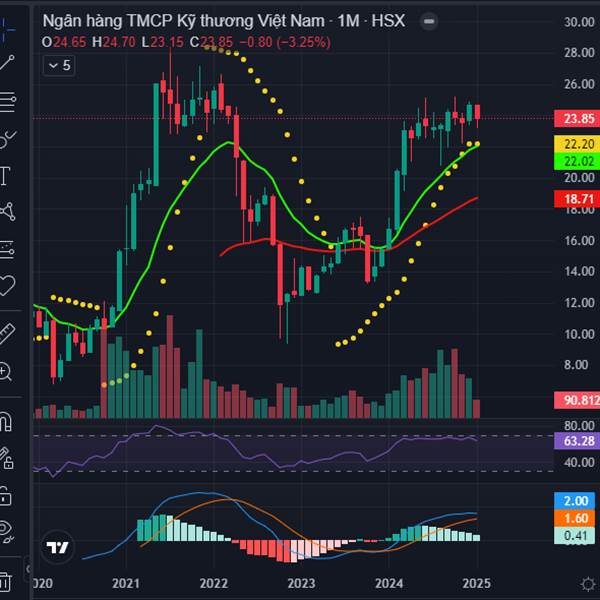
Task: Expand the collapsed indicators legend showing 5
Action: point(59,65)
